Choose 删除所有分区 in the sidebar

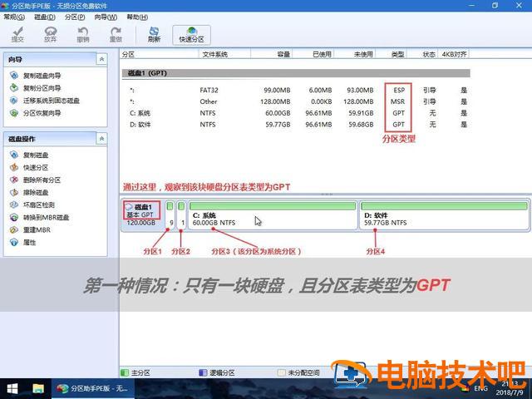[x=42, y=180]
